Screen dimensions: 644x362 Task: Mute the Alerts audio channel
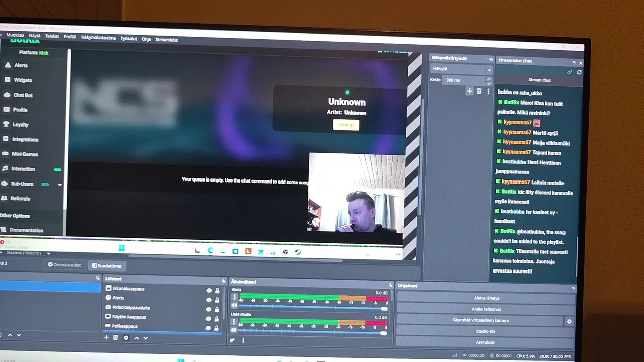pyautogui.click(x=234, y=304)
